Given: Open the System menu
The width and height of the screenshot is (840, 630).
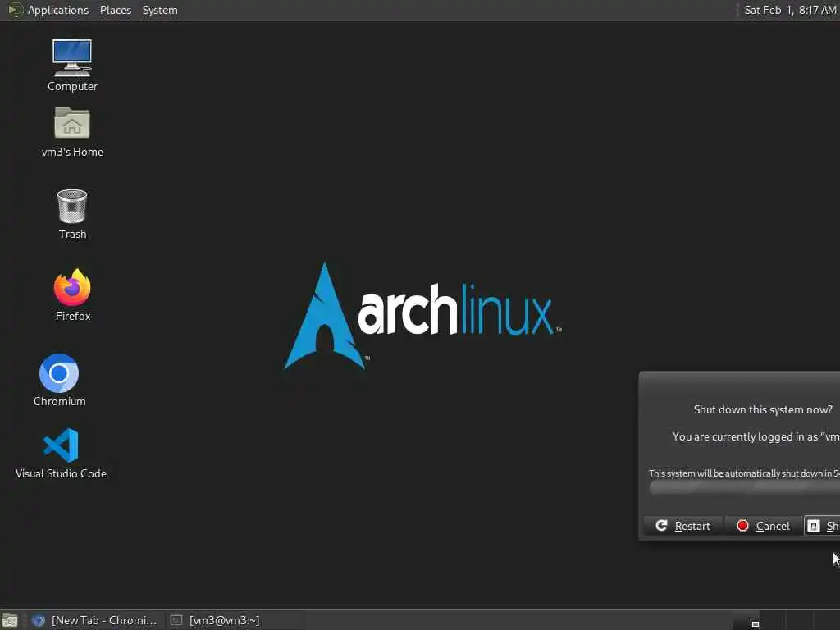Looking at the screenshot, I should (160, 10).
